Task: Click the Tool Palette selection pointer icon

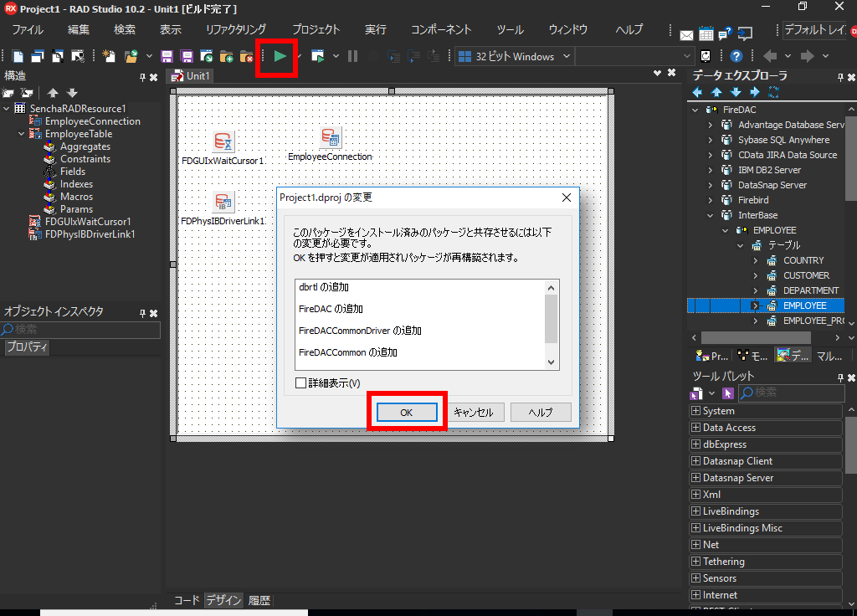Action: click(x=727, y=393)
